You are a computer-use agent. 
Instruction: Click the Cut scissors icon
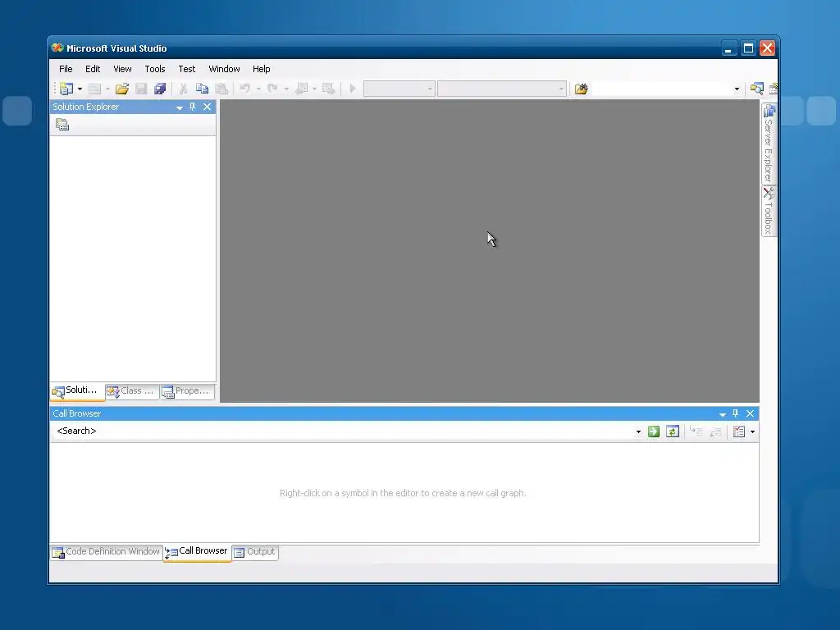pyautogui.click(x=183, y=89)
